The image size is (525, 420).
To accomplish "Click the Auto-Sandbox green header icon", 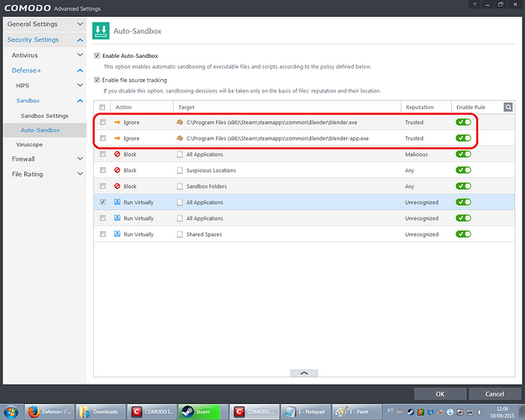I will 101,31.
